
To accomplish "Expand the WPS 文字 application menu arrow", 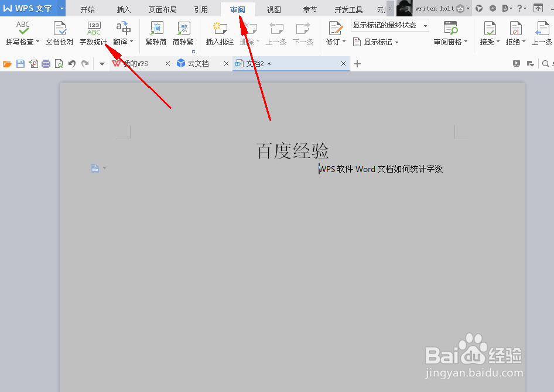I will tap(61, 8).
